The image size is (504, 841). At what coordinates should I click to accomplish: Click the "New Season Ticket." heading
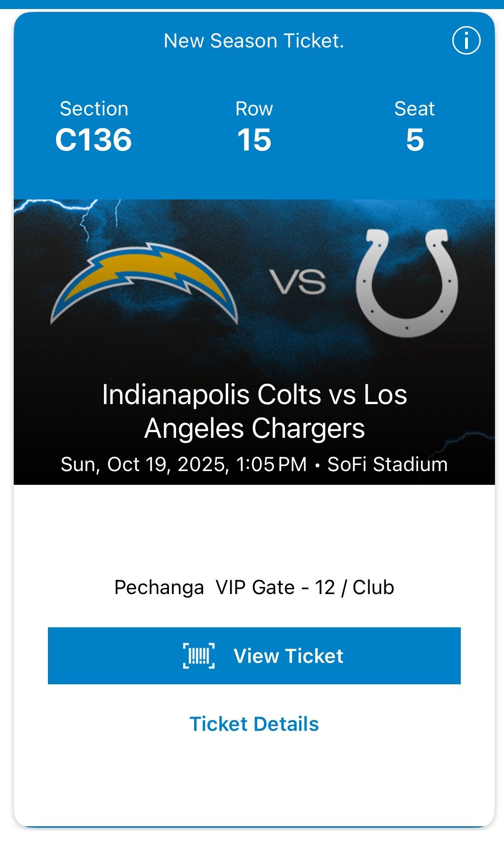coord(254,41)
